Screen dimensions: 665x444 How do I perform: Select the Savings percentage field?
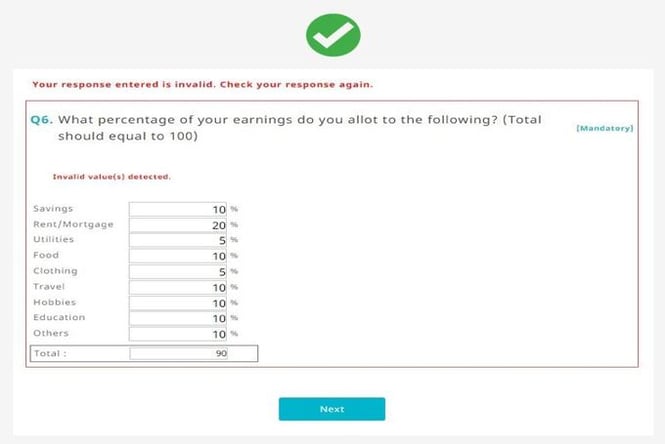pos(178,209)
